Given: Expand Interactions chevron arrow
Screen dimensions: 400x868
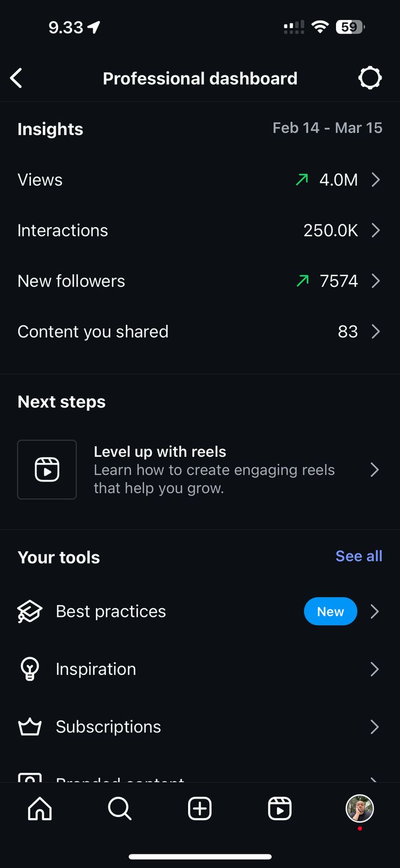Looking at the screenshot, I should pyautogui.click(x=375, y=230).
